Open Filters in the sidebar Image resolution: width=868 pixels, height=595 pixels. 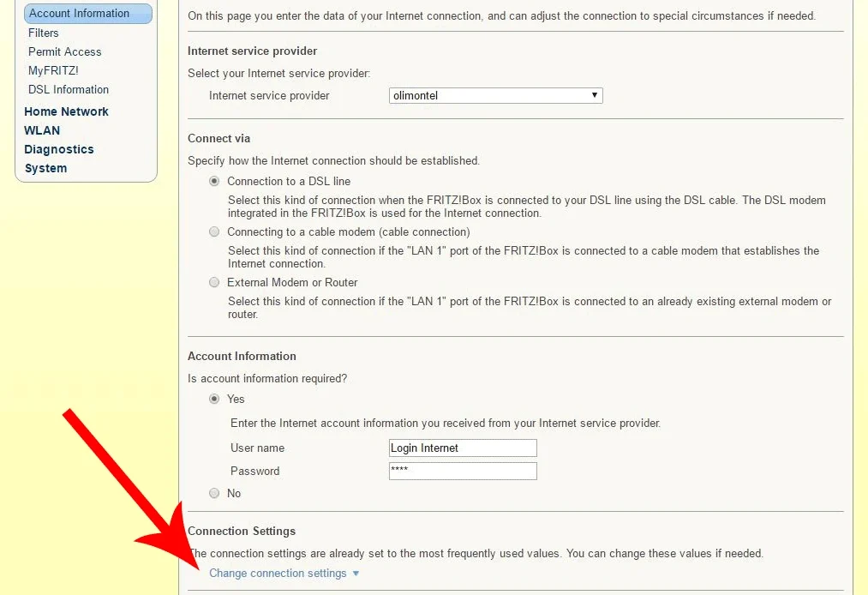click(44, 33)
